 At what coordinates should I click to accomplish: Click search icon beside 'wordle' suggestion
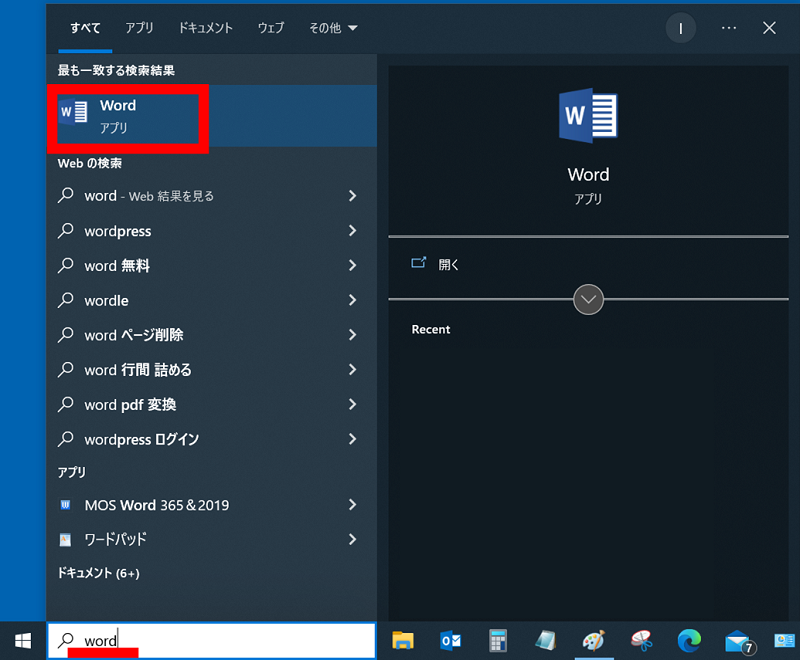click(x=66, y=300)
